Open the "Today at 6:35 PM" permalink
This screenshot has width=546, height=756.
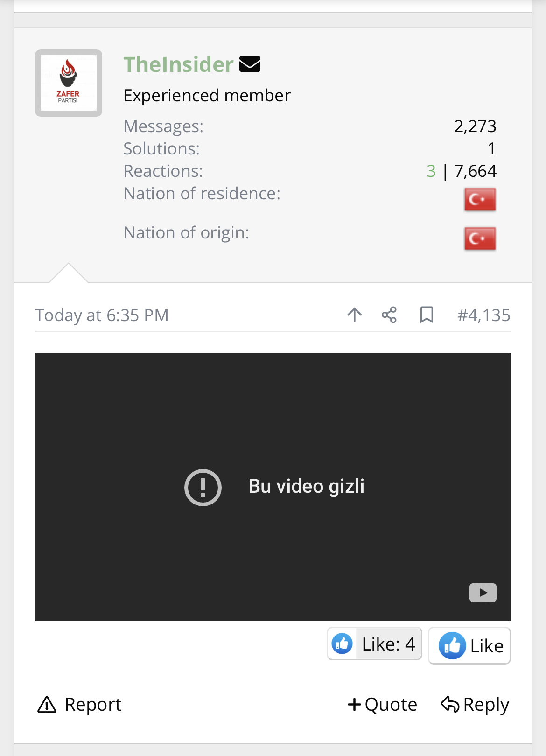coord(102,315)
